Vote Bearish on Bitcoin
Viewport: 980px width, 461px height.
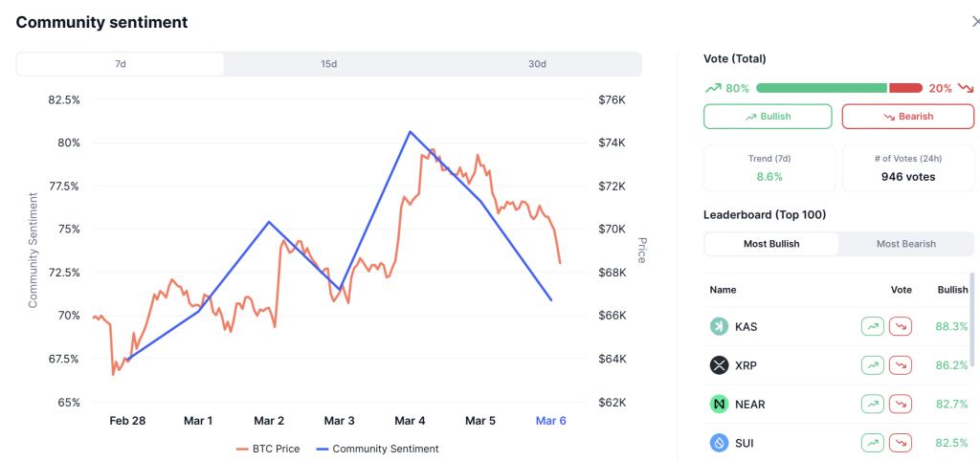click(907, 116)
